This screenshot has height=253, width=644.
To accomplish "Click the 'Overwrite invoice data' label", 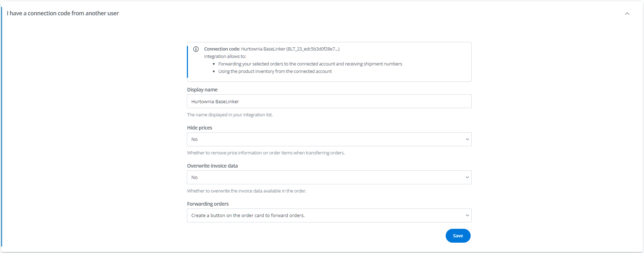I will point(213,166).
